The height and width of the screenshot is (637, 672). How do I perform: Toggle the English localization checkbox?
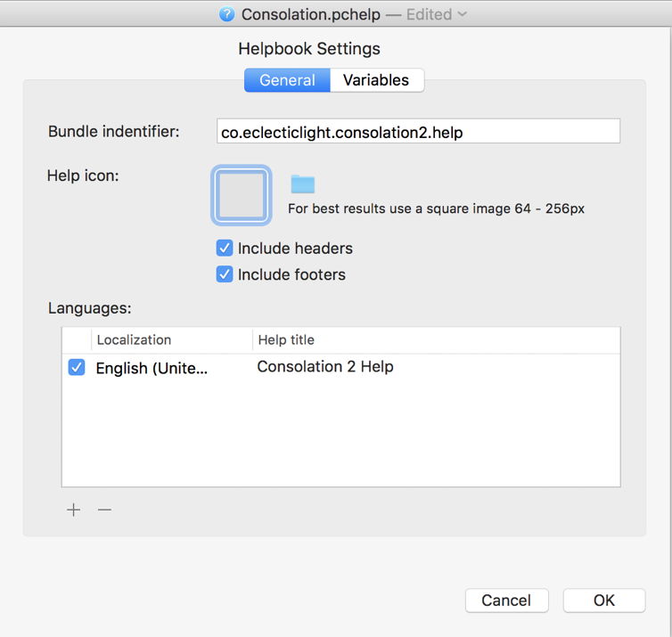(77, 367)
